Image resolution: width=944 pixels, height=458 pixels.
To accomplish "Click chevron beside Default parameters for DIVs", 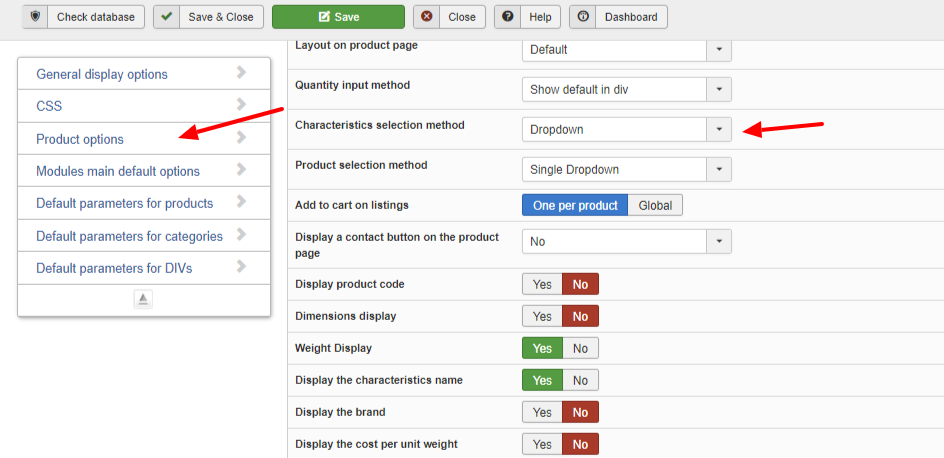I will click(x=241, y=266).
